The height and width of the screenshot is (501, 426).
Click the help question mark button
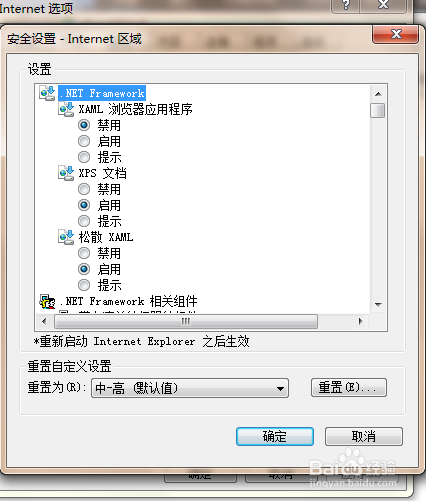coord(345,5)
